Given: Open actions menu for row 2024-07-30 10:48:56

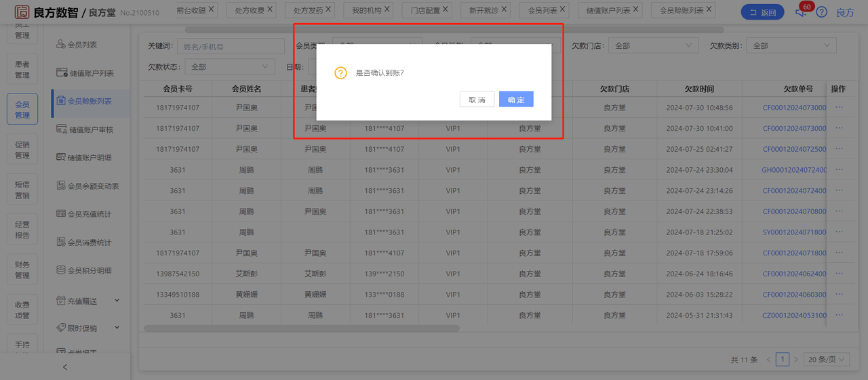Looking at the screenshot, I should pos(839,107).
